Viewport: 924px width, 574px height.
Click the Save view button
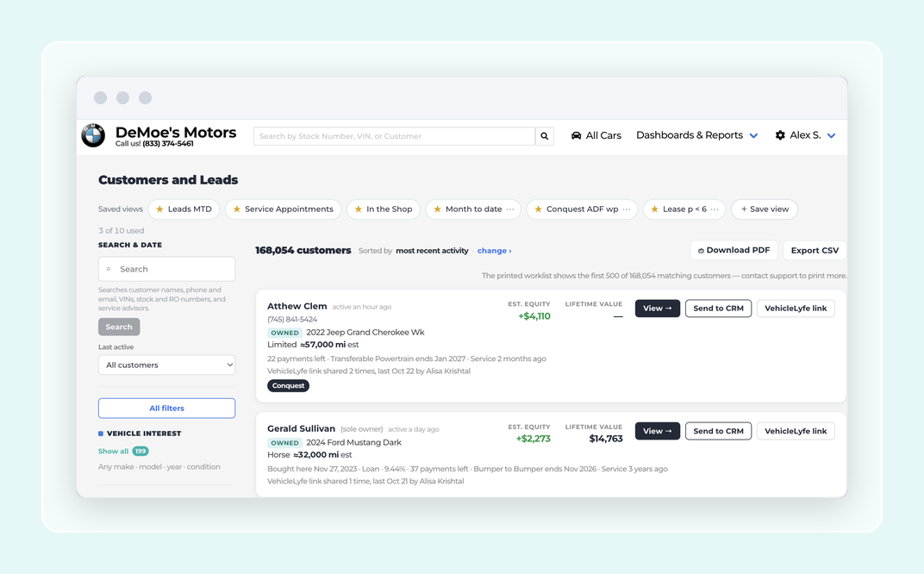click(x=765, y=209)
